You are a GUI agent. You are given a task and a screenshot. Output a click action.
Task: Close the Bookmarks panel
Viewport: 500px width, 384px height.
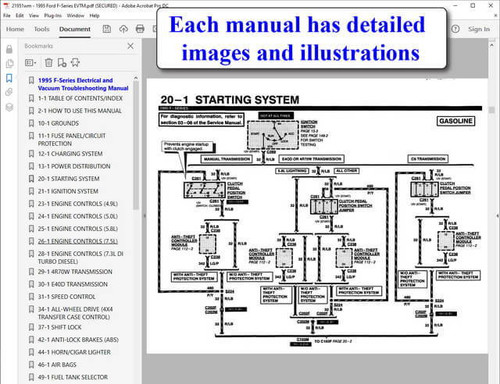click(130, 46)
